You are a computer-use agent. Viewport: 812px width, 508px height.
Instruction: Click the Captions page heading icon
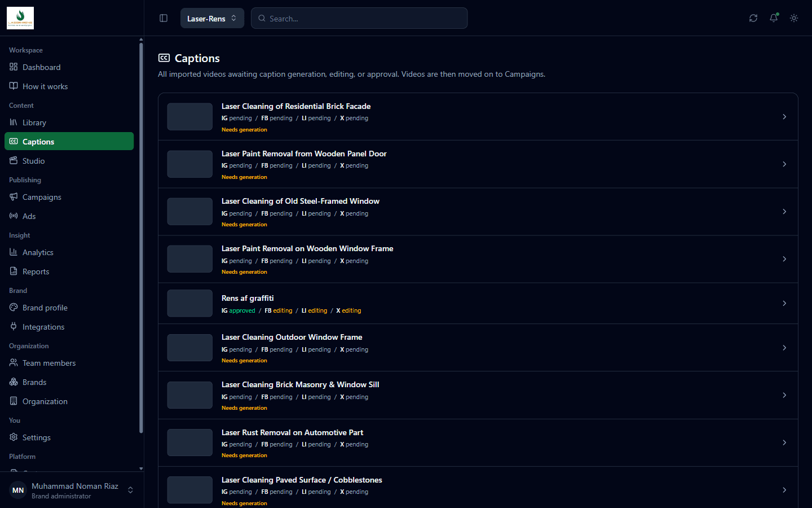tap(164, 58)
